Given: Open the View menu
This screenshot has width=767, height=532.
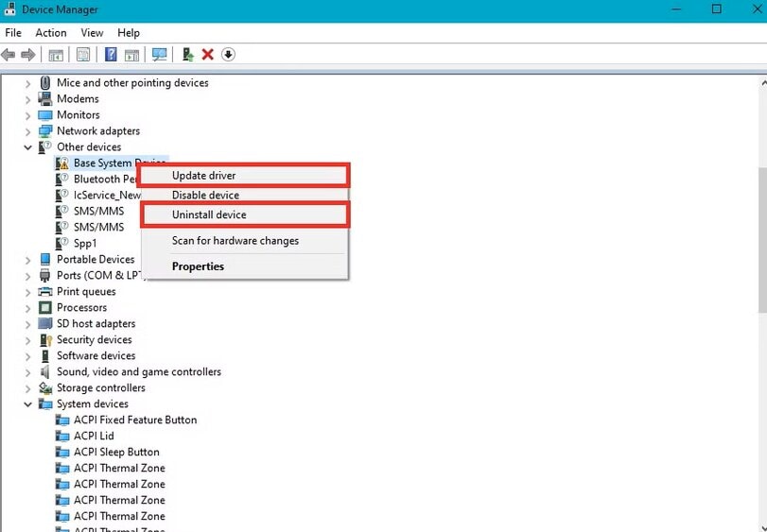Looking at the screenshot, I should (x=92, y=33).
